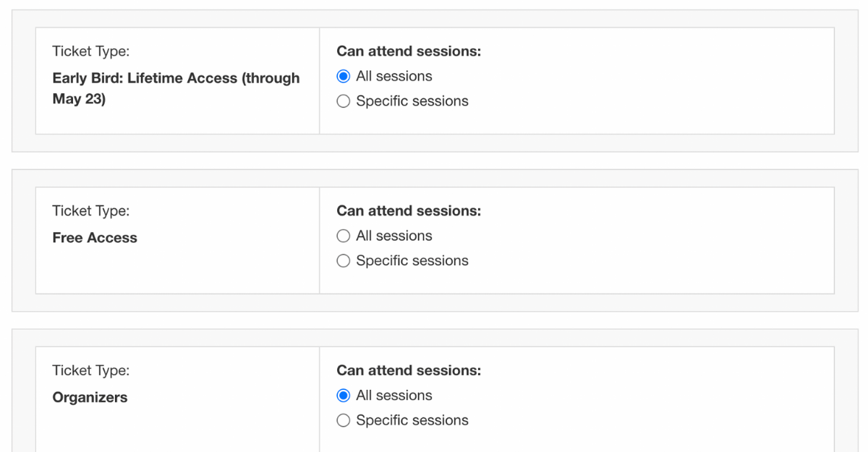868x452 pixels.
Task: Select Specific sessions for Free Access ticket
Action: point(343,260)
